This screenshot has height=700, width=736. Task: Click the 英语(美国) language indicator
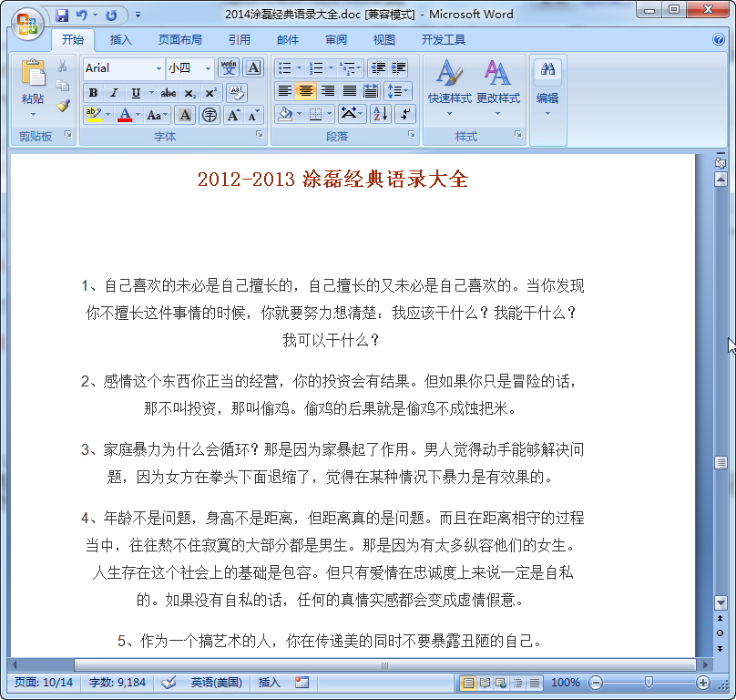point(217,682)
